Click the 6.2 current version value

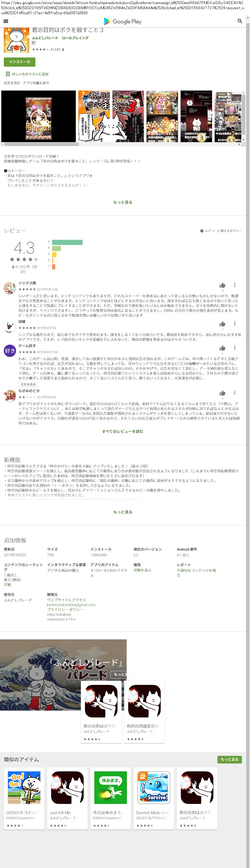136,555
